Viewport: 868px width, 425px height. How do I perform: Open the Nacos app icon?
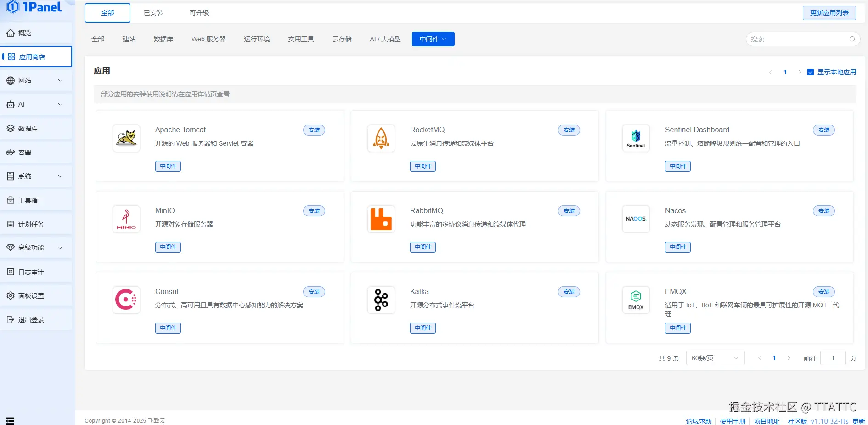[x=636, y=219]
